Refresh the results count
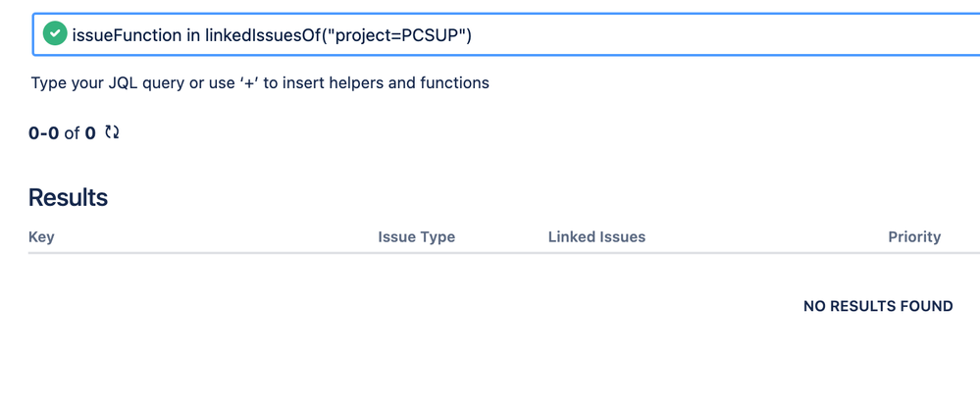Viewport: 980px width, 408px height. coord(112,131)
